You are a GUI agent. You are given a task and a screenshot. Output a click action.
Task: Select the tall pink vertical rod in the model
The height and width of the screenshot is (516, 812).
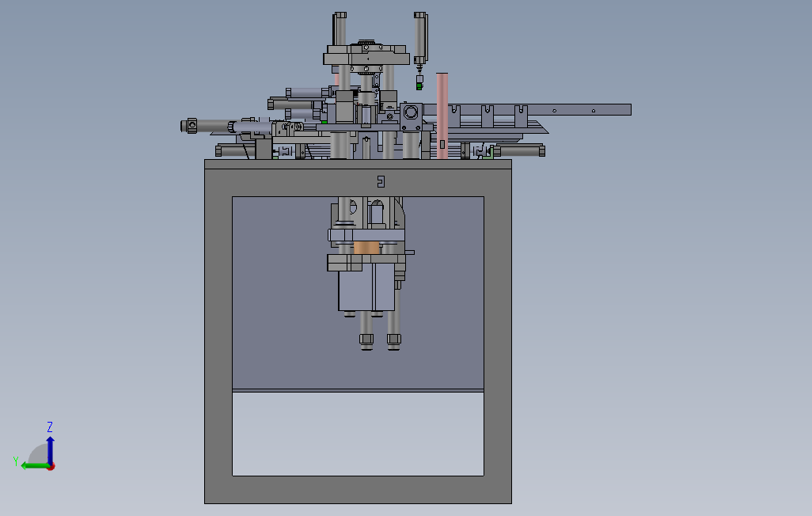pyautogui.click(x=442, y=115)
